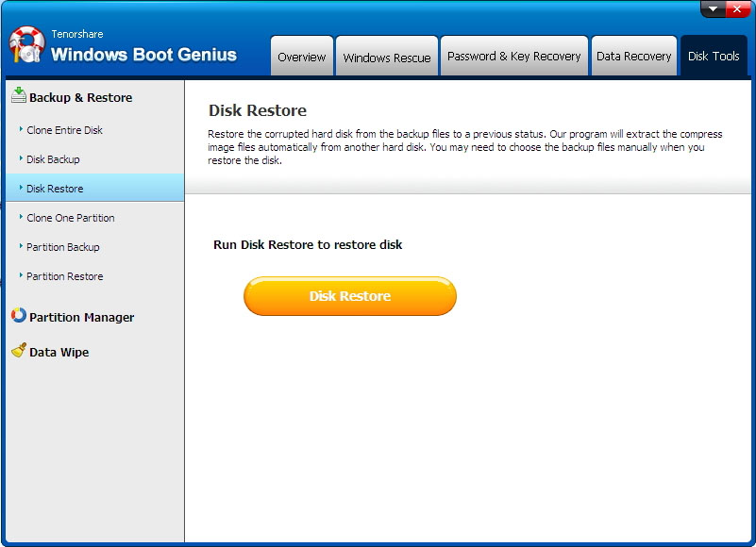Open the Windows Rescue tab

(386, 57)
